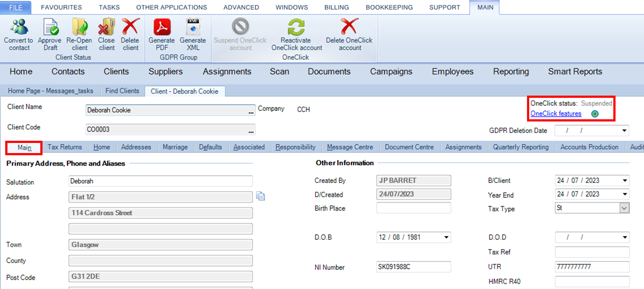Expand the D.O.B date dropdown
Screen dimensions: 644x289
pyautogui.click(x=446, y=237)
